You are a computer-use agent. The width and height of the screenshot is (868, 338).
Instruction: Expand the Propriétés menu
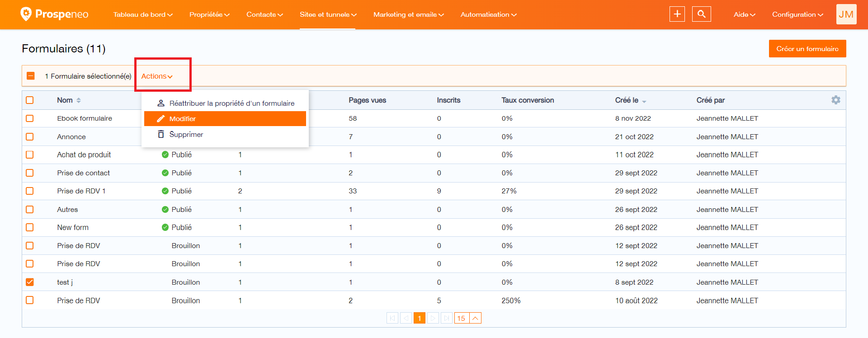(209, 14)
